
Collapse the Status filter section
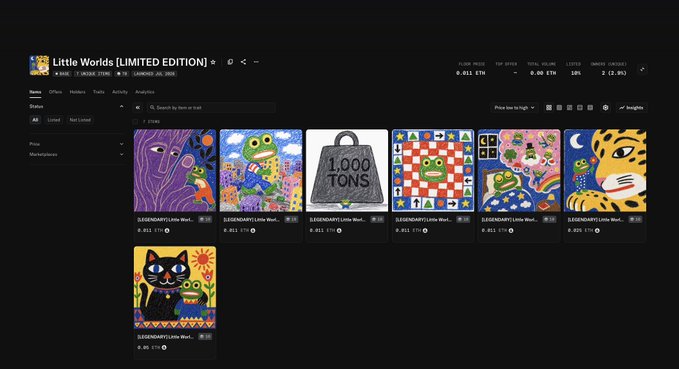121,107
